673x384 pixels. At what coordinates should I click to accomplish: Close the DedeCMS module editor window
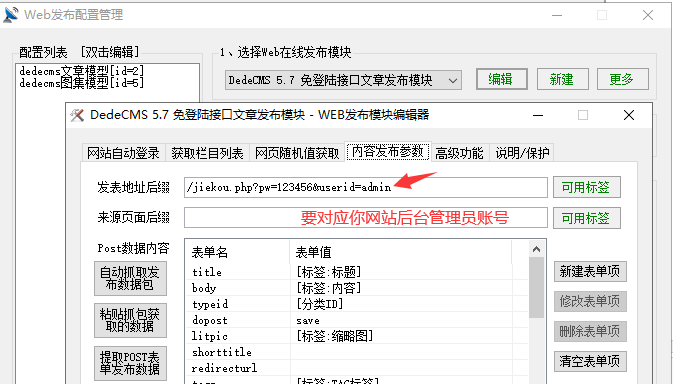coord(629,115)
